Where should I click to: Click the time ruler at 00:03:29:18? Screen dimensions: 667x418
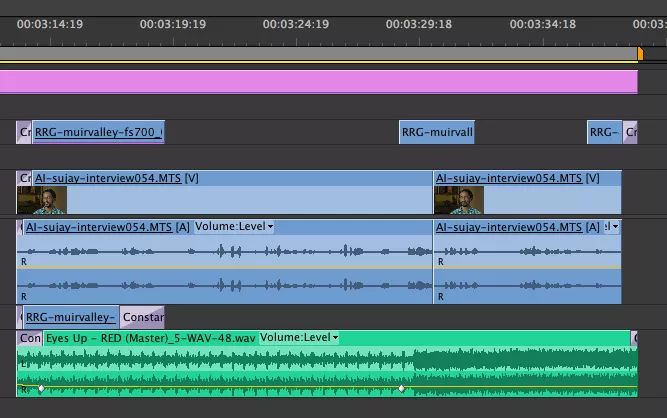point(419,24)
